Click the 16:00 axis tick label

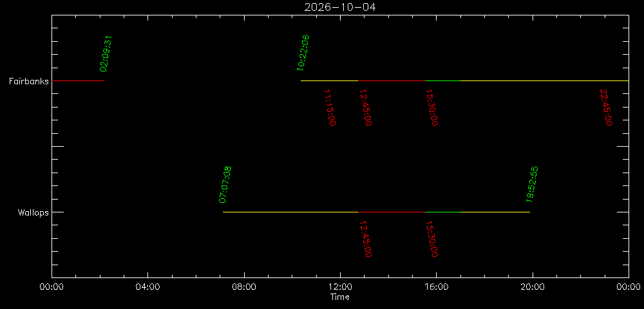[436, 287]
